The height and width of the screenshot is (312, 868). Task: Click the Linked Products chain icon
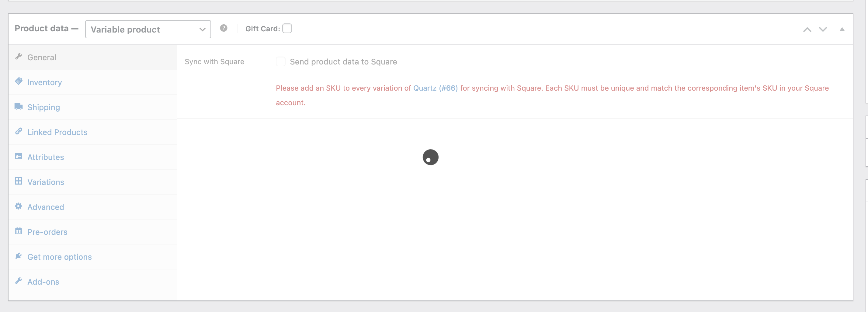tap(19, 131)
